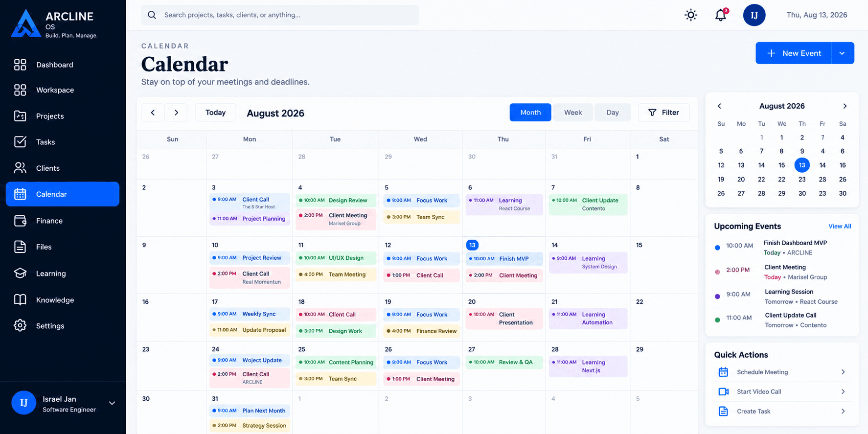
Task: Open Schedule Meeting chevron arrow
Action: pyautogui.click(x=843, y=372)
